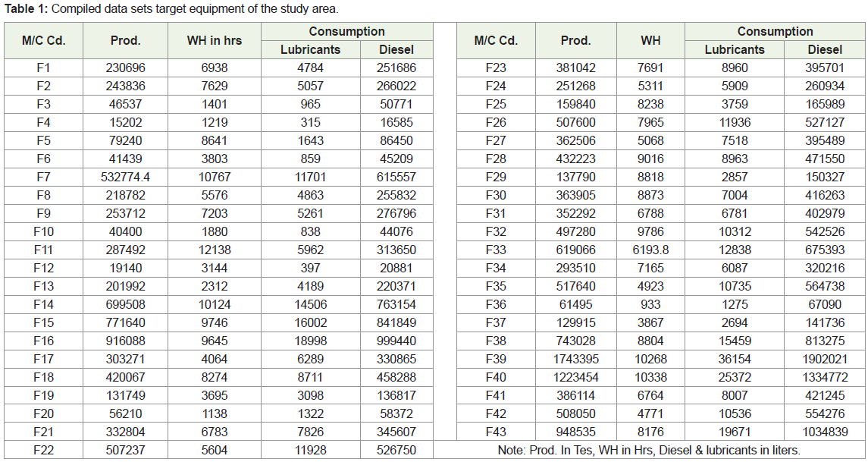This screenshot has height=462, width=868.
Task: Click the F1 machine code cell
Action: click(44, 68)
